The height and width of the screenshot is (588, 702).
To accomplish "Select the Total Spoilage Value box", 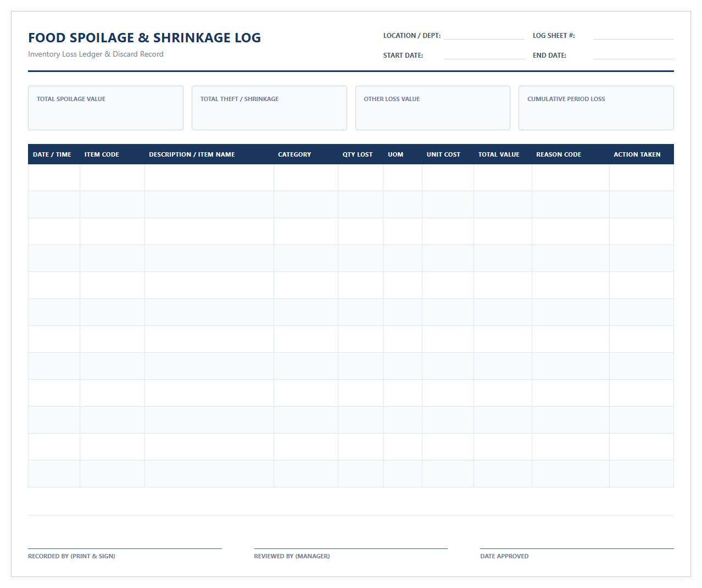I will click(105, 108).
